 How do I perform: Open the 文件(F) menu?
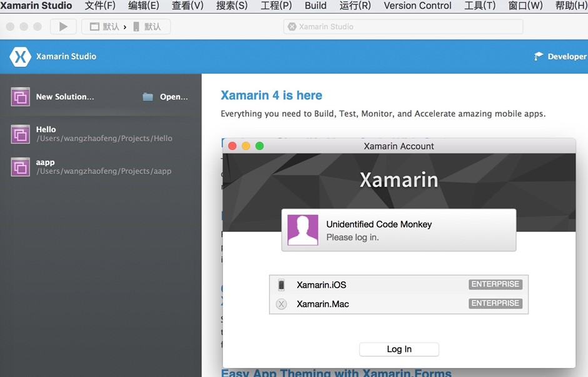[100, 6]
